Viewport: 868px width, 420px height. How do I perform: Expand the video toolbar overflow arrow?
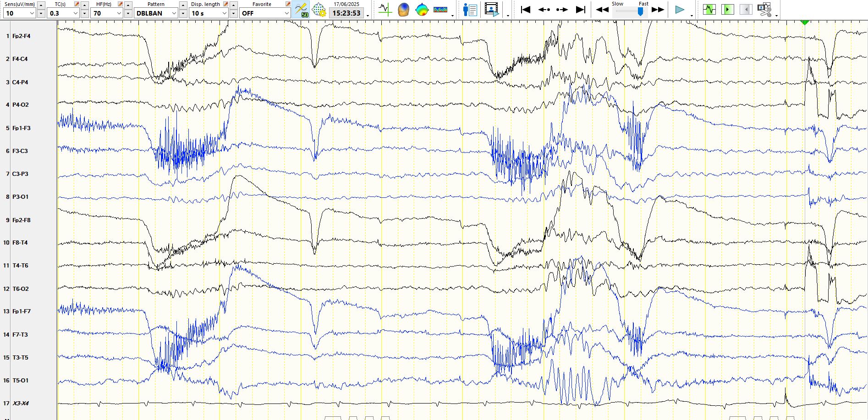pyautogui.click(x=508, y=16)
